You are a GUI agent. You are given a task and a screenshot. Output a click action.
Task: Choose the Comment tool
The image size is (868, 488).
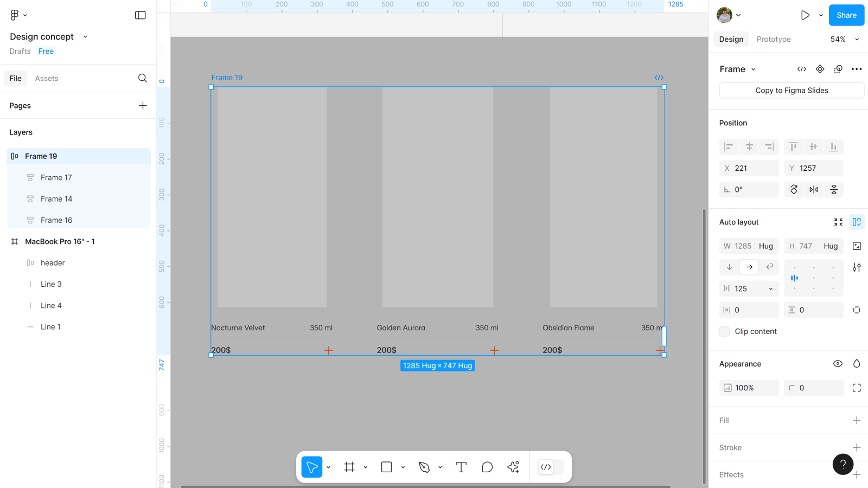(487, 467)
